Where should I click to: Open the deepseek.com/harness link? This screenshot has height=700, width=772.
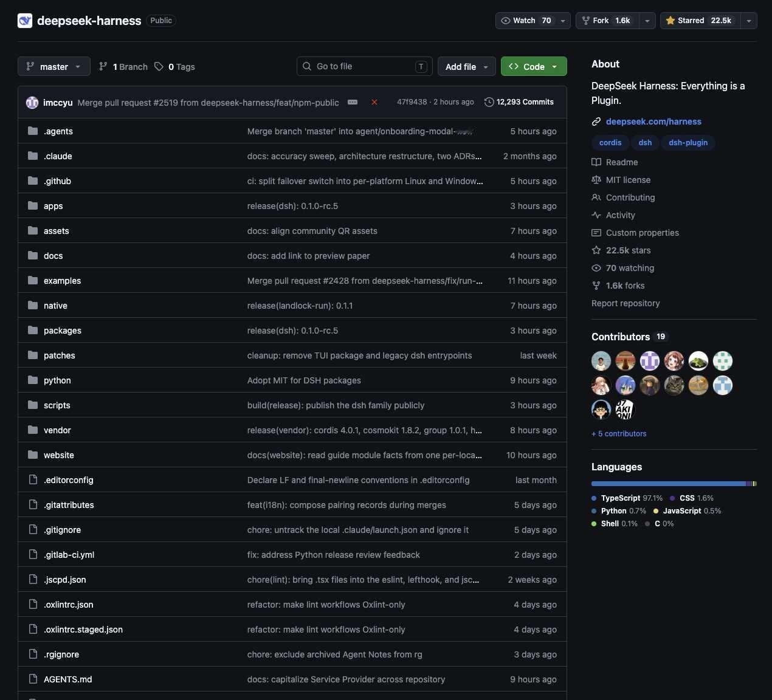tap(653, 122)
